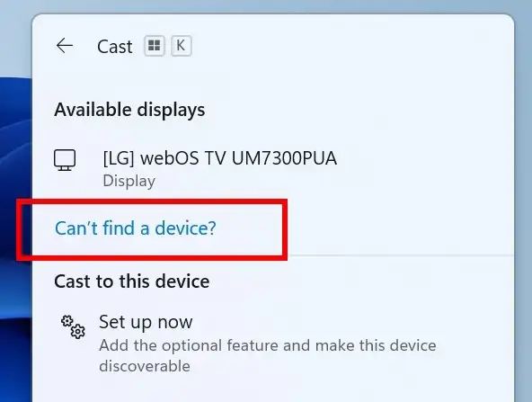Image resolution: width=532 pixels, height=402 pixels.
Task: Click the UM7300PUA model text
Action: coord(284,158)
